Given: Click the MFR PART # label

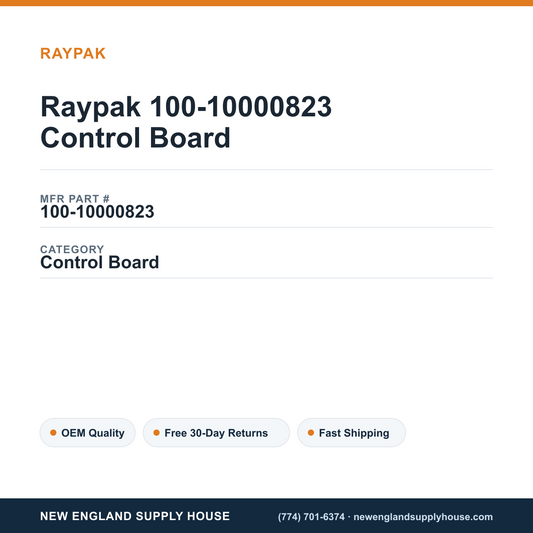Looking at the screenshot, I should 75,199.
